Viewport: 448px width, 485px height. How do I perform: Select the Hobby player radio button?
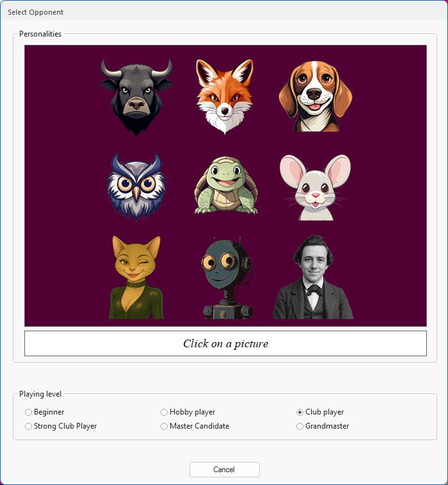pyautogui.click(x=188, y=412)
